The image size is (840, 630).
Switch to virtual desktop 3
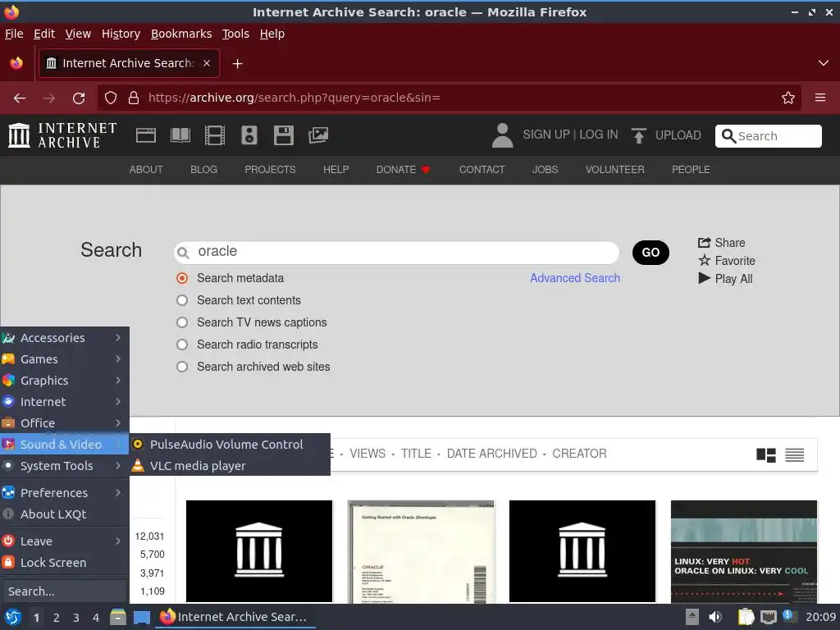coord(76,618)
